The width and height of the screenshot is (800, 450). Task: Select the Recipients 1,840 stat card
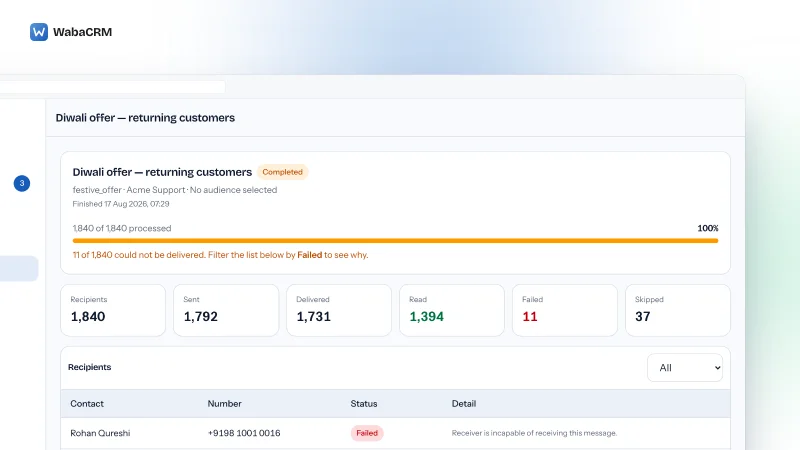[113, 310]
